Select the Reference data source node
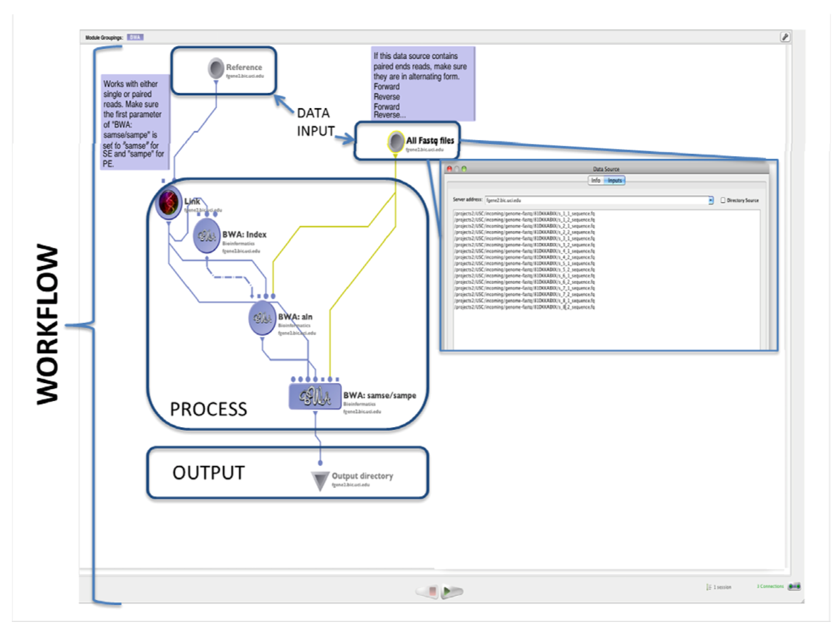 click(216, 68)
